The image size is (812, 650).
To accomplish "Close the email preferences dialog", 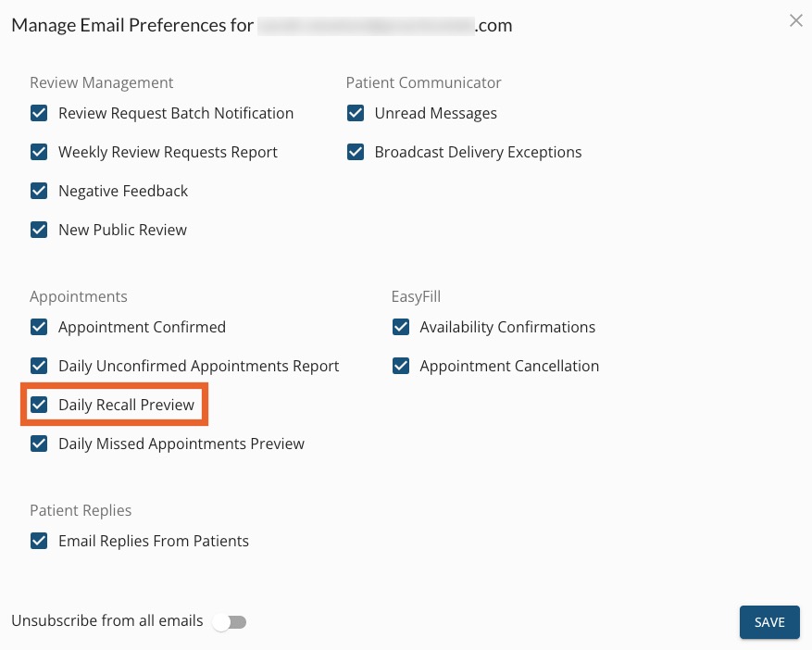I will point(796,20).
